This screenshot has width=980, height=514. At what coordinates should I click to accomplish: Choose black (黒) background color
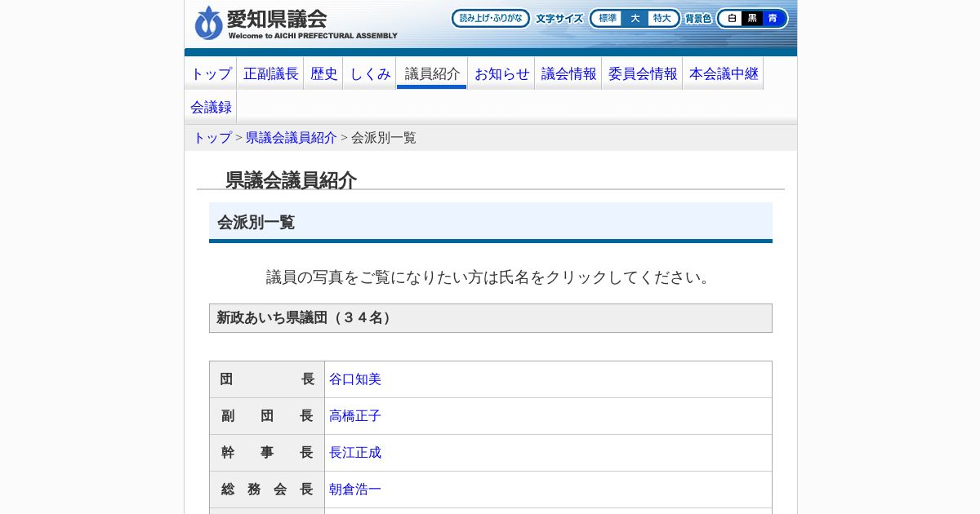752,18
